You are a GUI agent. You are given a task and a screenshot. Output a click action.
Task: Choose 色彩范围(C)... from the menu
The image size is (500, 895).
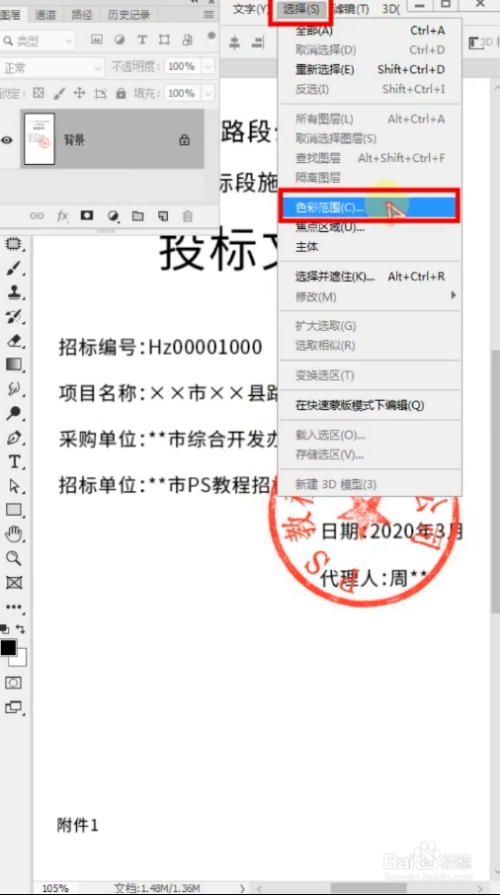(370, 207)
